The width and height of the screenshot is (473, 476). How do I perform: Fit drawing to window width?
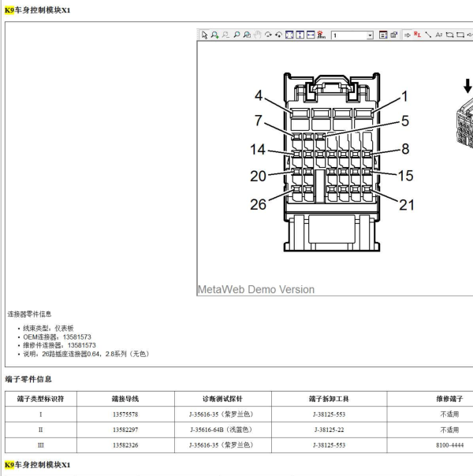point(311,35)
